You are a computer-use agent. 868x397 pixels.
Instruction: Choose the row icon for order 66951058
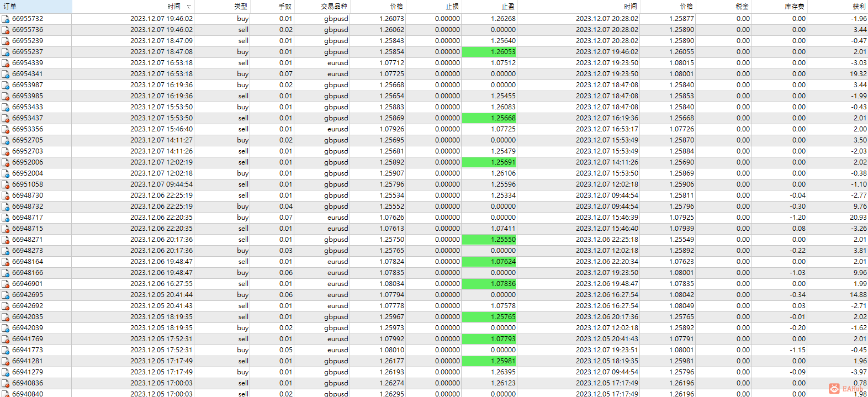click(x=6, y=184)
